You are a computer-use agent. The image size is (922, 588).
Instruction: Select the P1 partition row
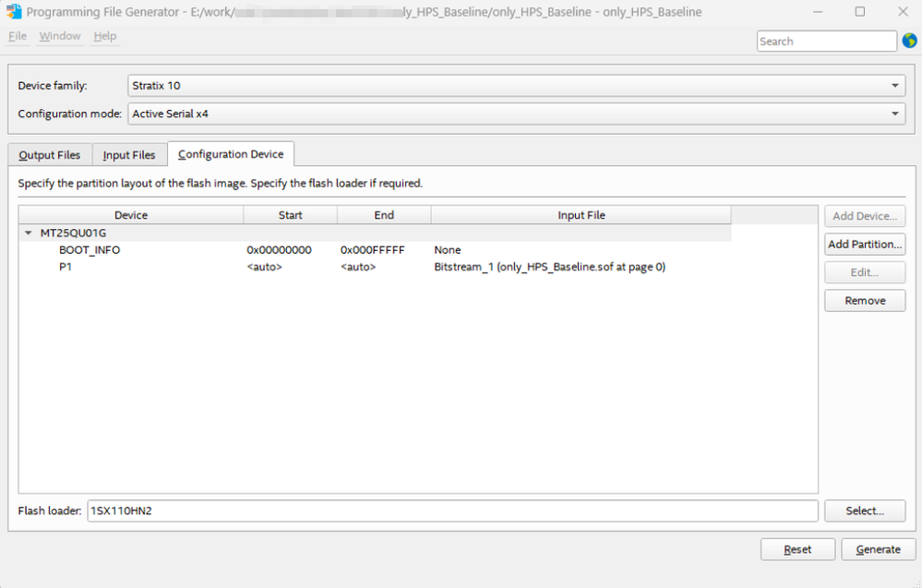[375, 267]
